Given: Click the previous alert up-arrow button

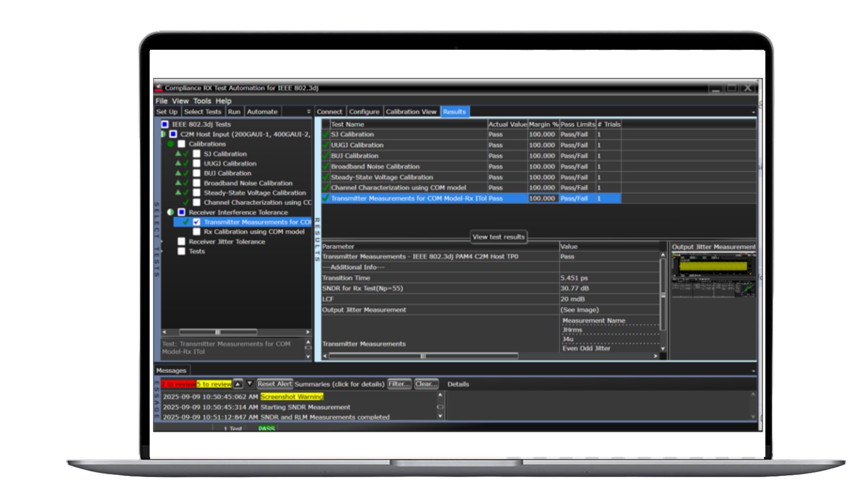Looking at the screenshot, I should pyautogui.click(x=238, y=384).
